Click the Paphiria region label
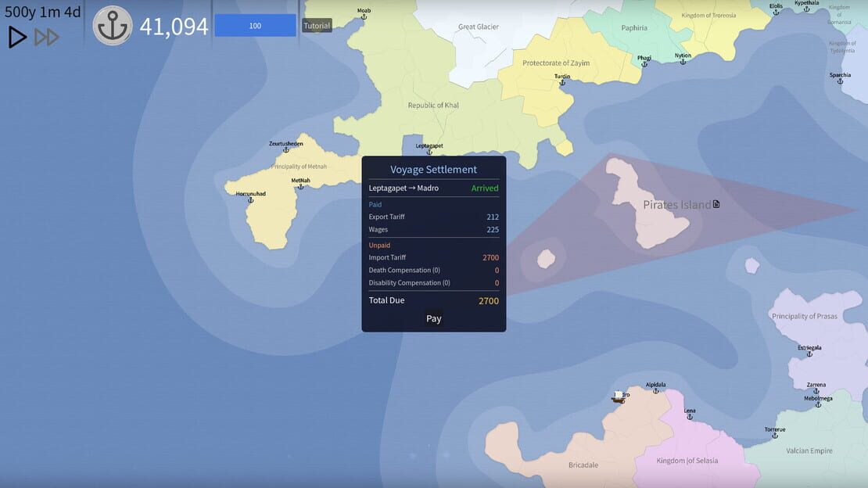868x488 pixels. click(x=634, y=27)
